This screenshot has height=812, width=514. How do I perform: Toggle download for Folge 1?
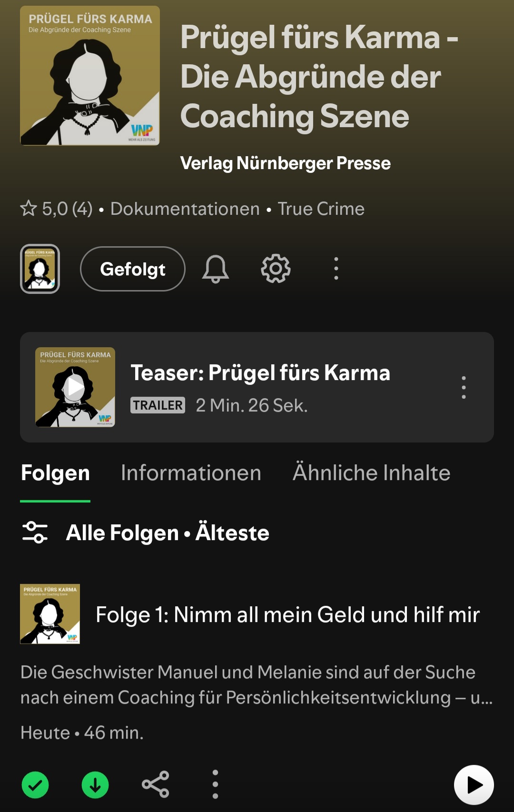coord(95,785)
